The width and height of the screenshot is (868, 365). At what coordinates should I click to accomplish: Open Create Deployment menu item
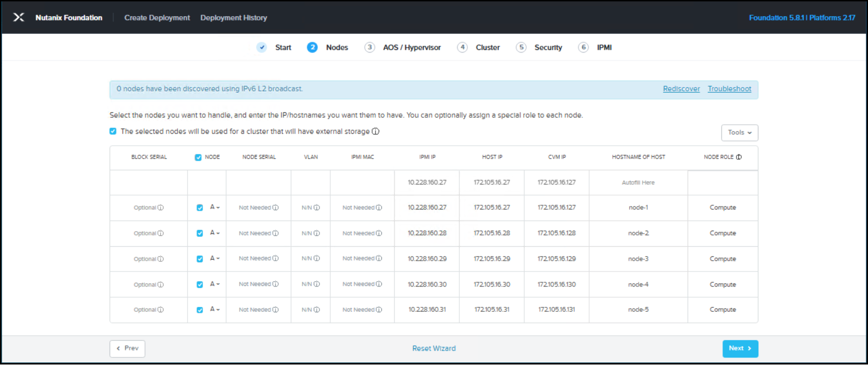point(157,18)
